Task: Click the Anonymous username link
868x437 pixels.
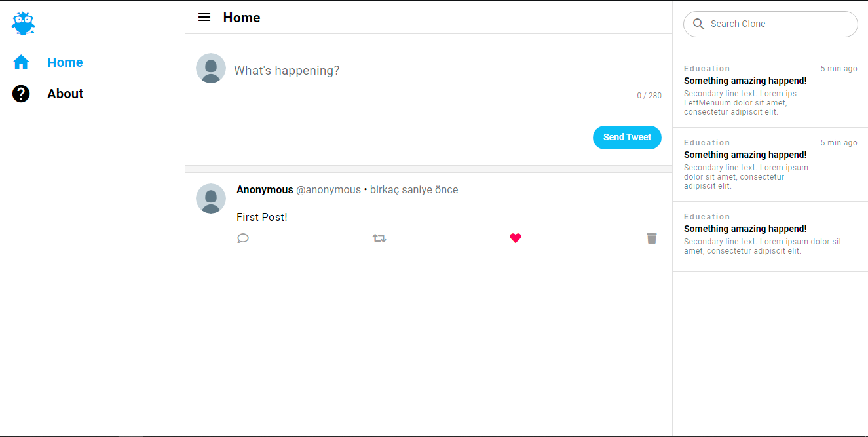Action: point(265,190)
